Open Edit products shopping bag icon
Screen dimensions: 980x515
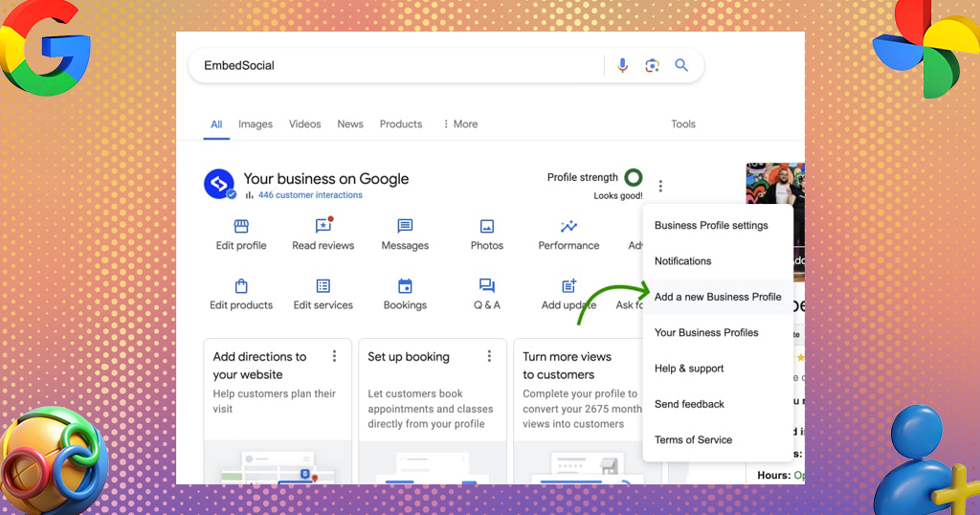241,285
